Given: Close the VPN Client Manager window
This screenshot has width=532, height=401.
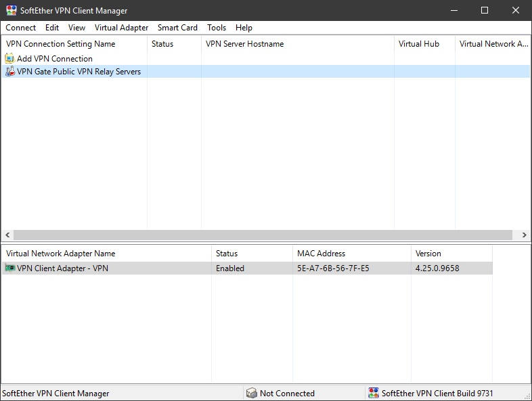Looking at the screenshot, I should click(x=516, y=10).
